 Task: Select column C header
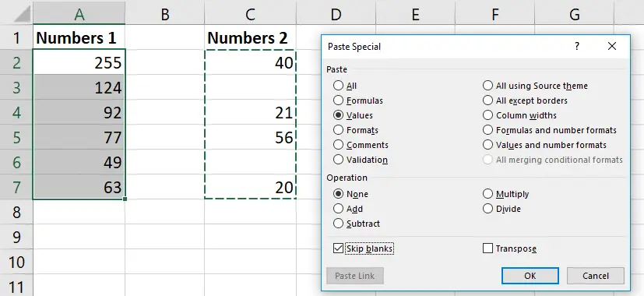coord(250,14)
